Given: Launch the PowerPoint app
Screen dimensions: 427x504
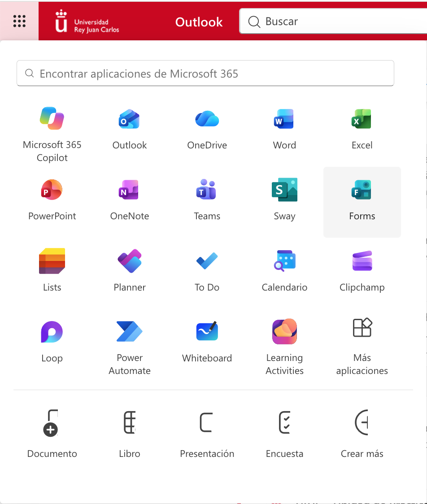Looking at the screenshot, I should coord(52,202).
